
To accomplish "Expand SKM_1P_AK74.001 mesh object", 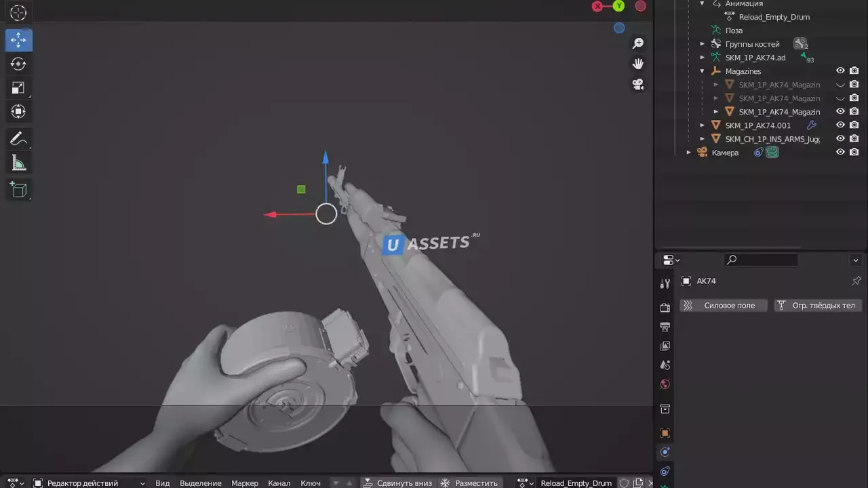I will pyautogui.click(x=703, y=125).
